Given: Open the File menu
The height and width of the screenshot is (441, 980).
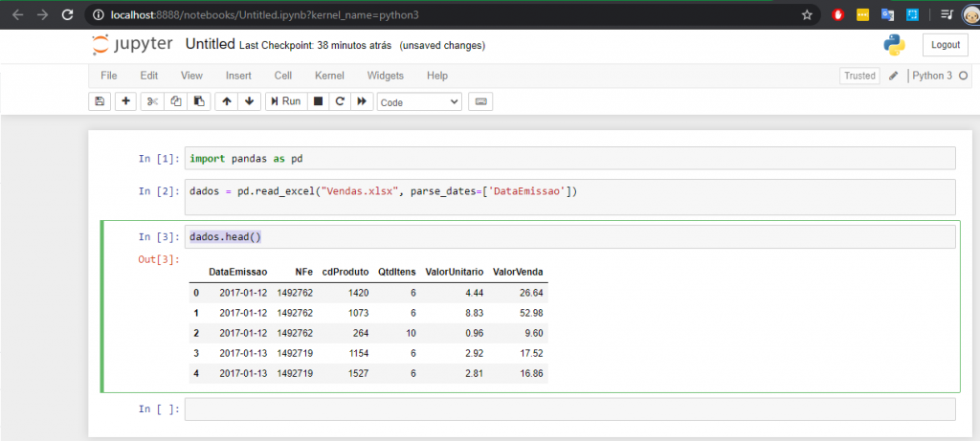Looking at the screenshot, I should (x=109, y=76).
